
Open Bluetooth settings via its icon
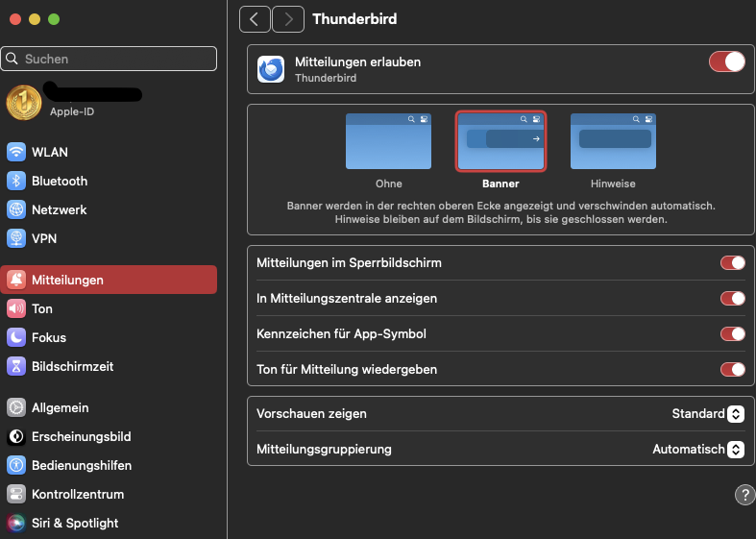[x=16, y=181]
